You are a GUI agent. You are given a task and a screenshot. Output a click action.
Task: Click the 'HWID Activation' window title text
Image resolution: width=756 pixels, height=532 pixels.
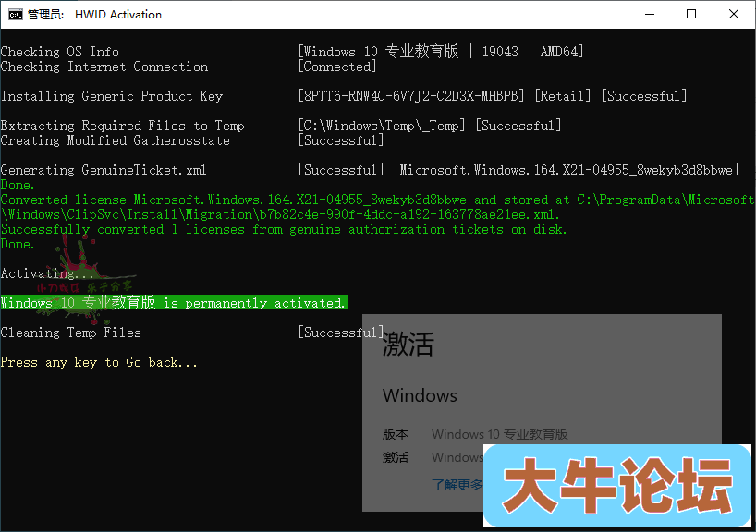click(x=118, y=15)
